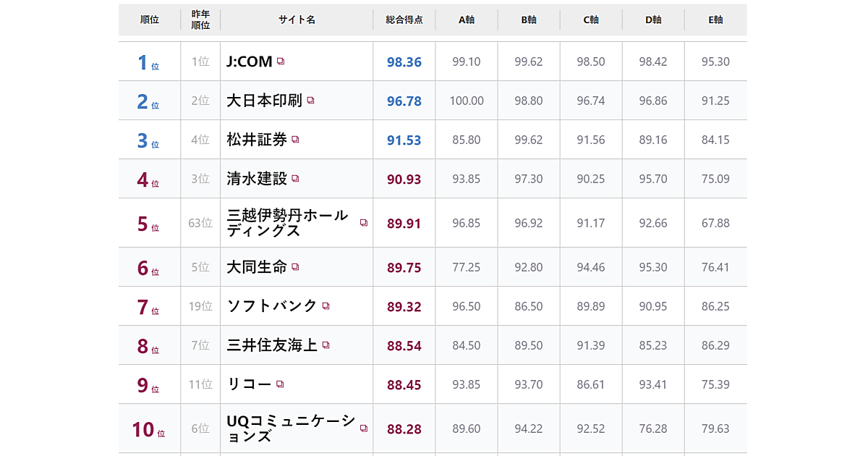
Task: Click external link icon next to ソフトバンク
Action: 325,306
